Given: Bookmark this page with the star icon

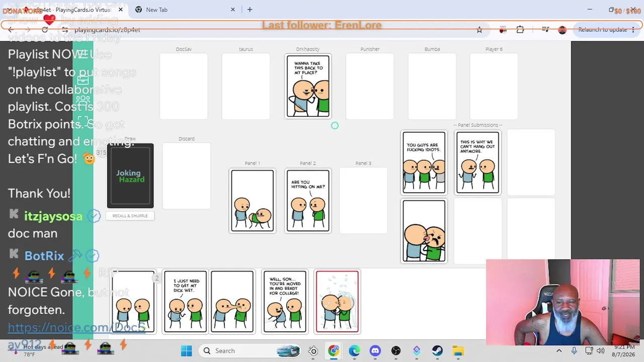Looking at the screenshot, I should 479,30.
